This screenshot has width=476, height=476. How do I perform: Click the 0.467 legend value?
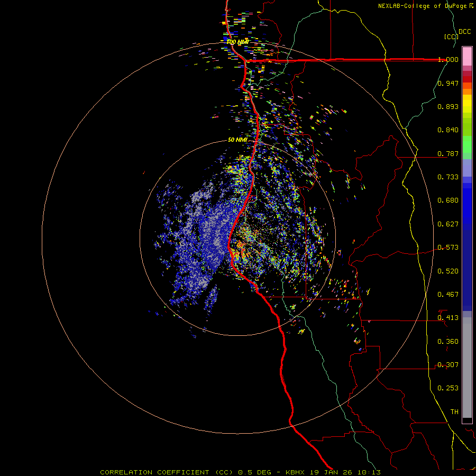click(x=448, y=295)
